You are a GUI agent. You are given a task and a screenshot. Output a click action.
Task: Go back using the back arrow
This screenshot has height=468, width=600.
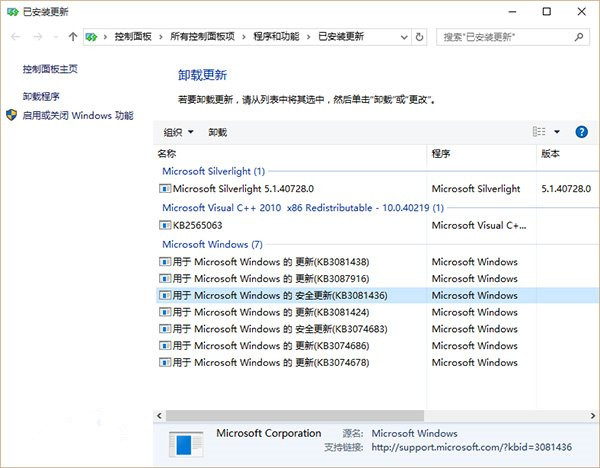click(16, 37)
